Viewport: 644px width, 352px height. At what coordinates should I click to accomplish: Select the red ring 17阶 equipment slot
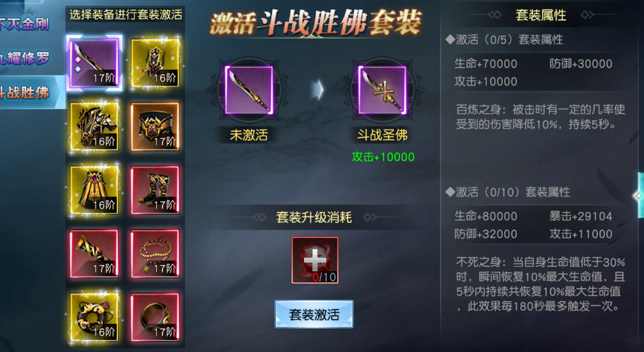[x=155, y=317]
